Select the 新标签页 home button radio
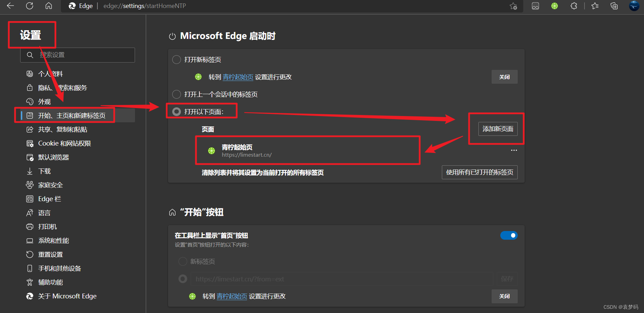This screenshot has width=644, height=313. (183, 261)
